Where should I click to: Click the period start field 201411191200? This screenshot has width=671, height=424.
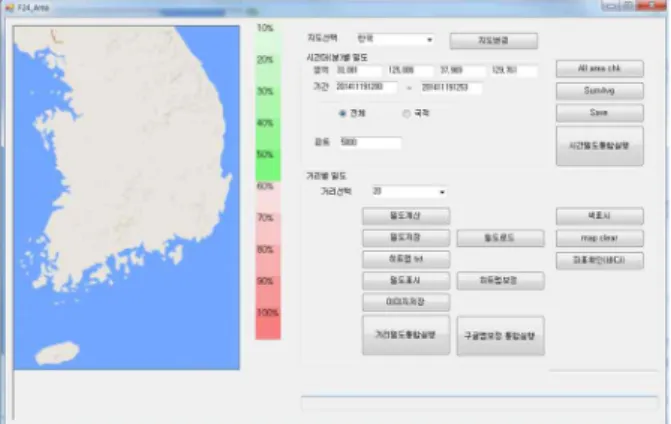365,87
